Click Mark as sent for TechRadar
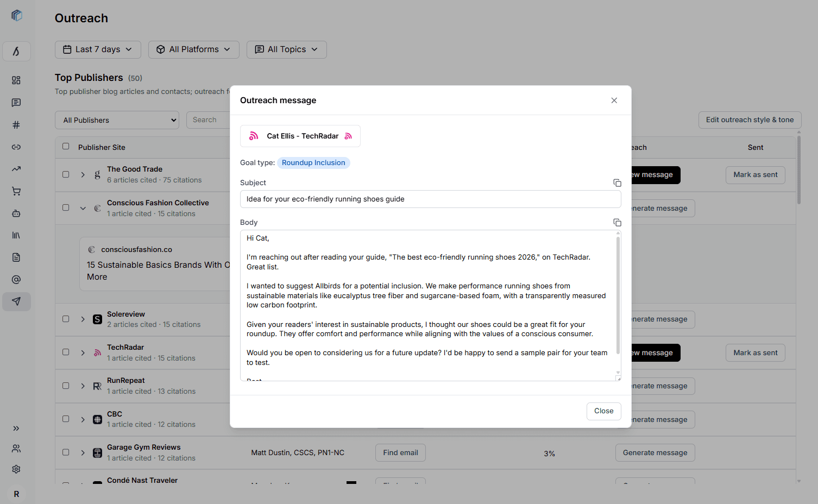This screenshot has height=504, width=818. [x=755, y=352]
